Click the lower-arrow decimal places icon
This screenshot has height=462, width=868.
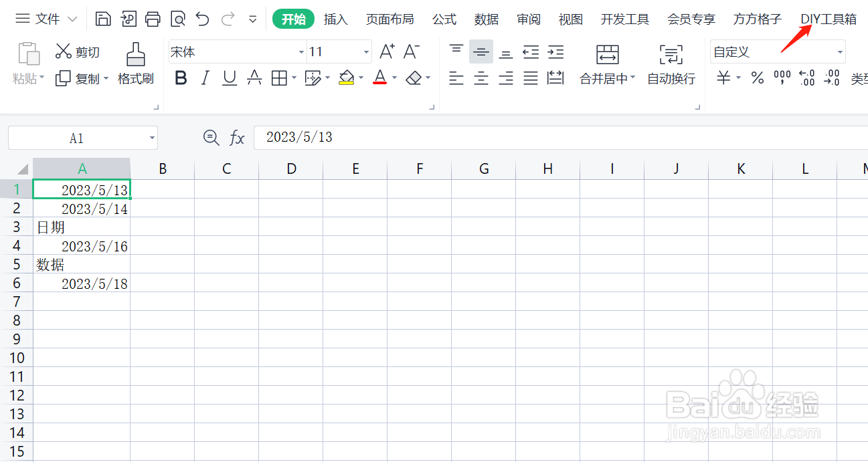pos(832,78)
